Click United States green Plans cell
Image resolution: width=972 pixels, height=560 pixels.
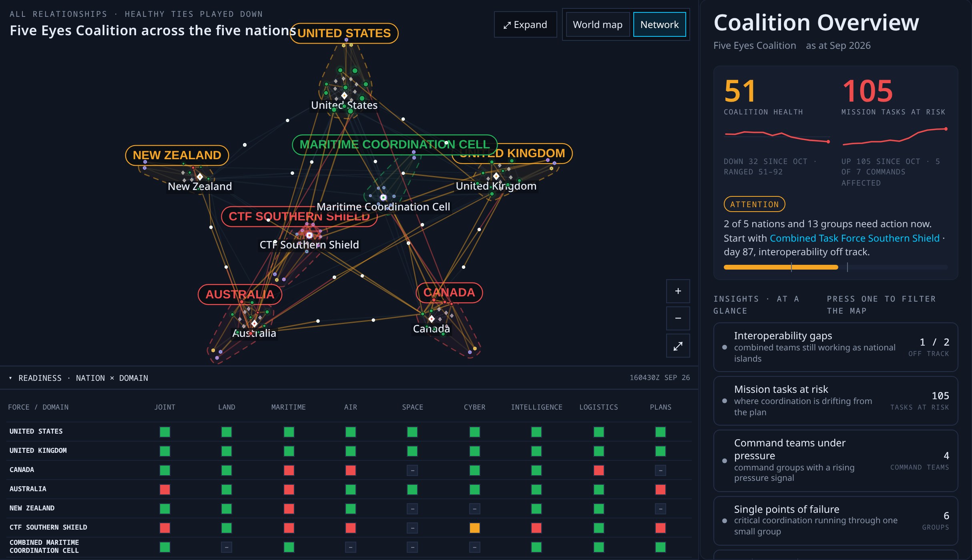(661, 432)
